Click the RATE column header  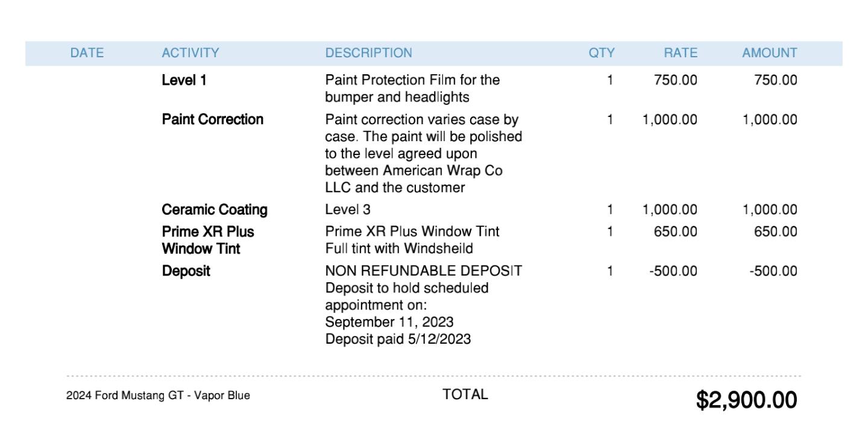(x=681, y=53)
